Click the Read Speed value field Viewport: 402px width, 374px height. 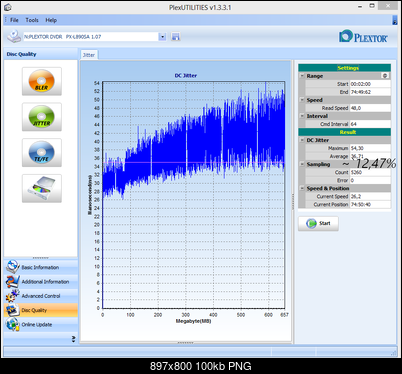point(370,108)
